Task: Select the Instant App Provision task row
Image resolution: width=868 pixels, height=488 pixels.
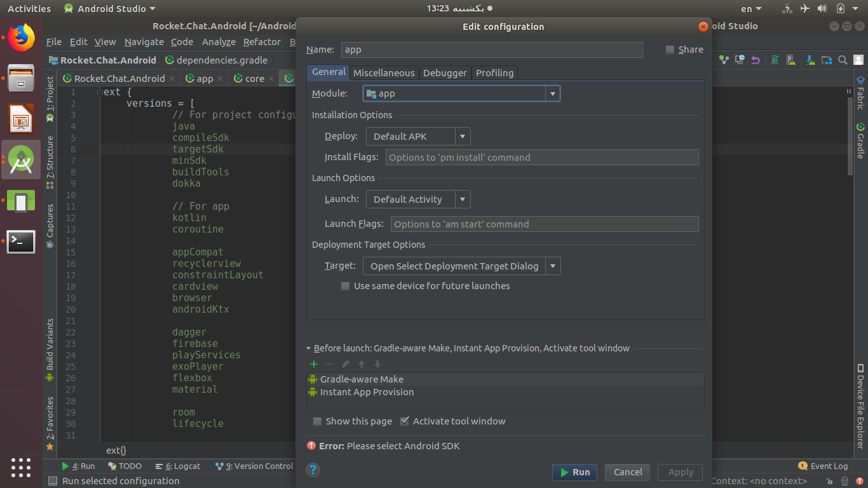Action: tap(505, 392)
